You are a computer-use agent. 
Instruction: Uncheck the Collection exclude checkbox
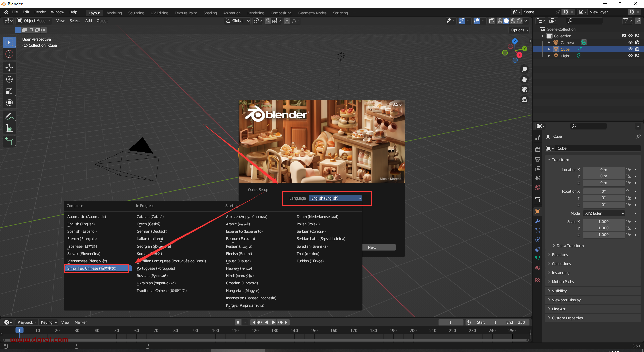tap(624, 36)
